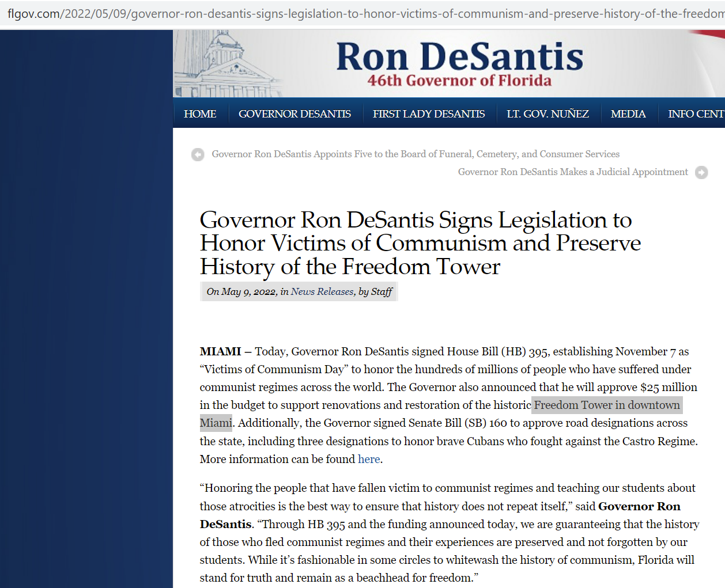Open the Info Center menu
Screen dimensions: 725x588
pos(695,114)
